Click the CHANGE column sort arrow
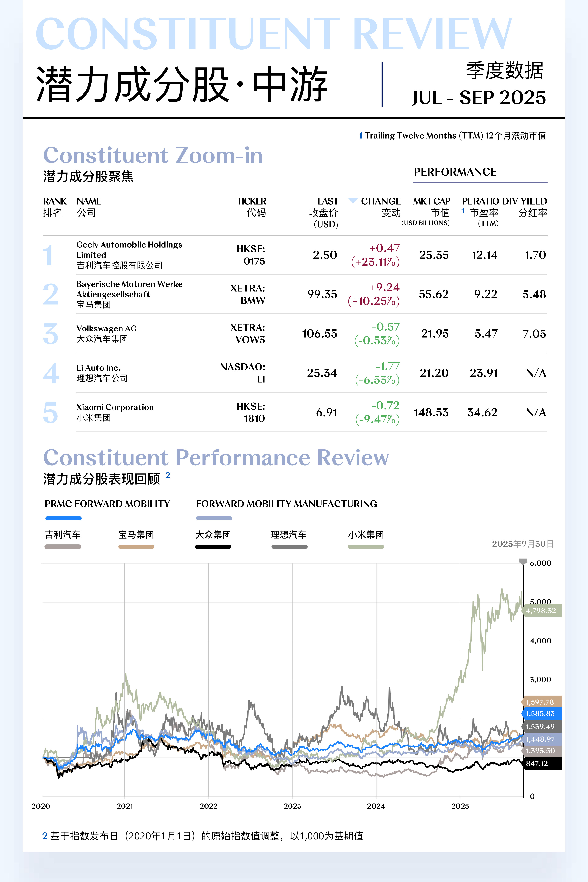588x882 pixels. 352,201
